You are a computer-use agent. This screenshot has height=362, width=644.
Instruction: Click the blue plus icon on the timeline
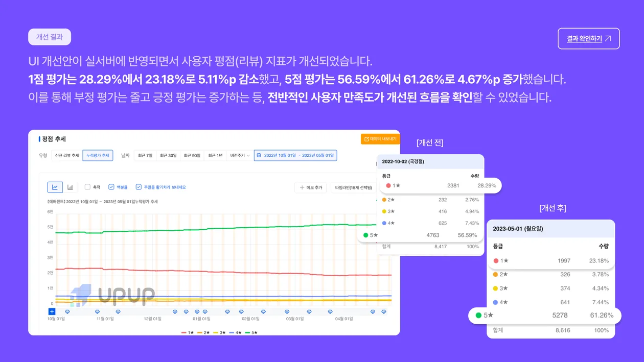click(x=52, y=311)
